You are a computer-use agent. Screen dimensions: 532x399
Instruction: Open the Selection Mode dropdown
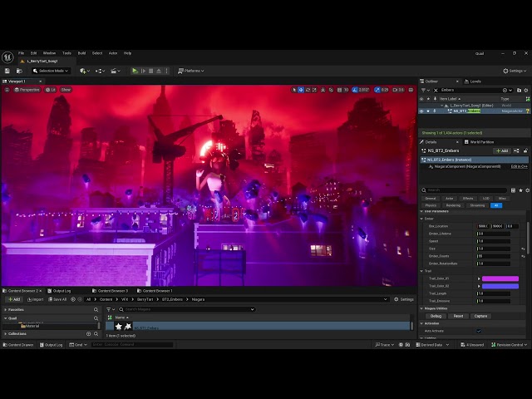pos(51,71)
